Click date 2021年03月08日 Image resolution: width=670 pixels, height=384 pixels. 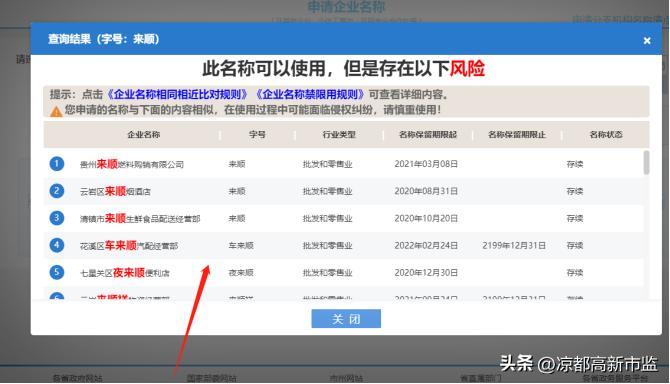[x=426, y=164]
